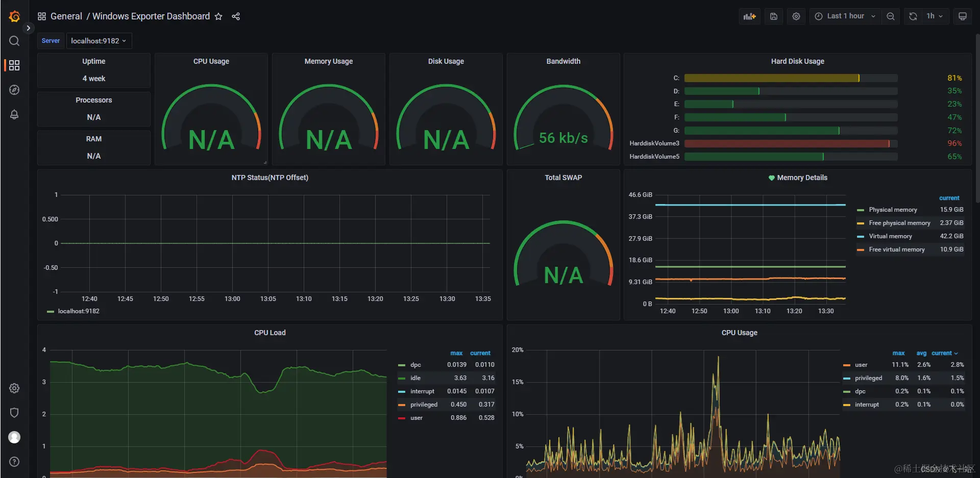Click the dashboard grid icon beside General

[x=42, y=16]
